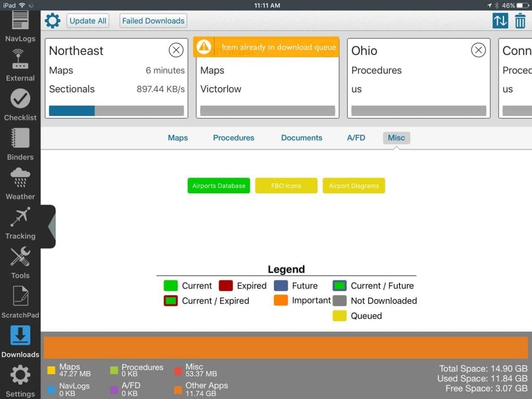Cancel the Northeast download
532x399 pixels.
coord(176,50)
